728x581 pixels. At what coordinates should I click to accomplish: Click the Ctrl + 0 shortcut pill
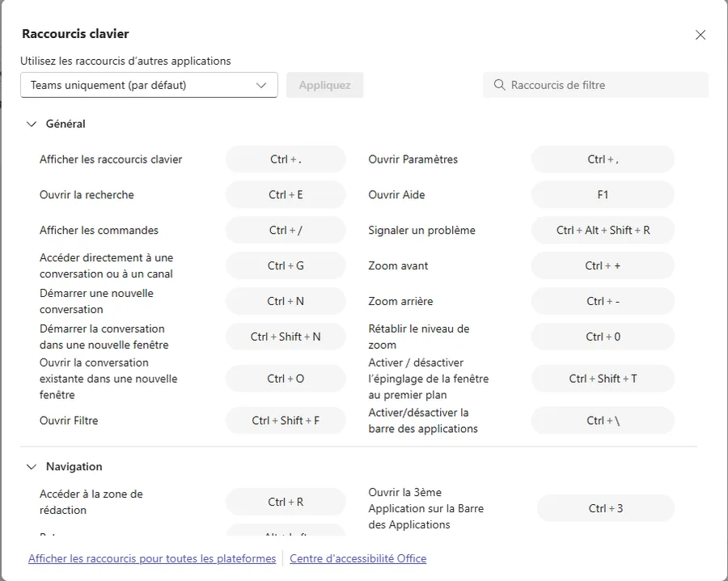(x=603, y=337)
